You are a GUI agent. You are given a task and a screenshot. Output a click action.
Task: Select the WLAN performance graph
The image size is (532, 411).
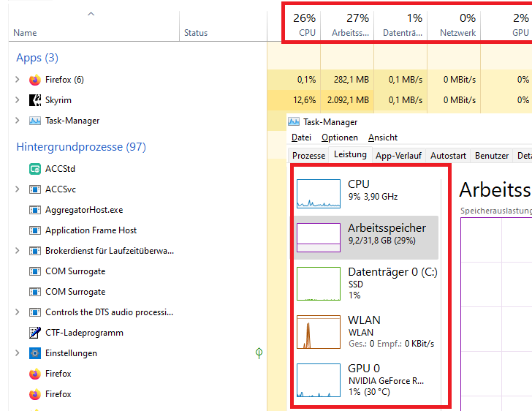click(319, 331)
